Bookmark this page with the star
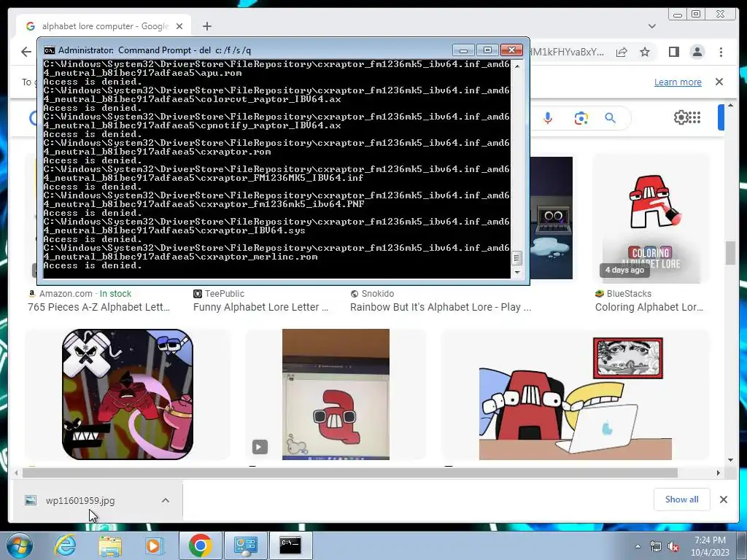Screen dimensions: 747x560 [645, 52]
